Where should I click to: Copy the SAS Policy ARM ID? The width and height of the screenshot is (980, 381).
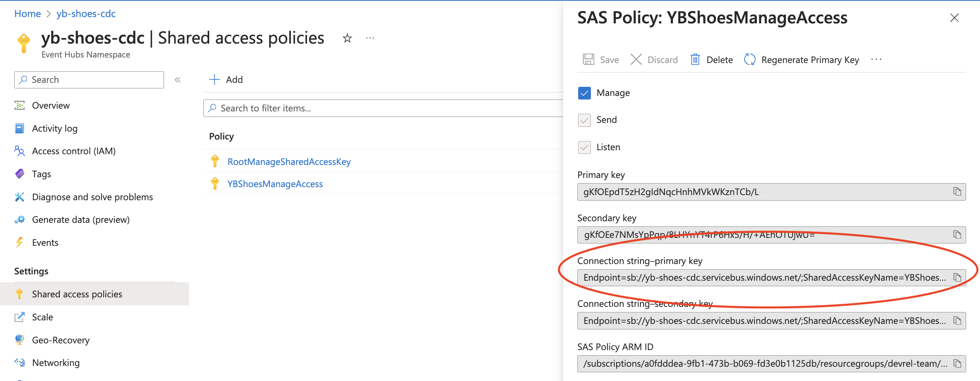click(x=957, y=364)
